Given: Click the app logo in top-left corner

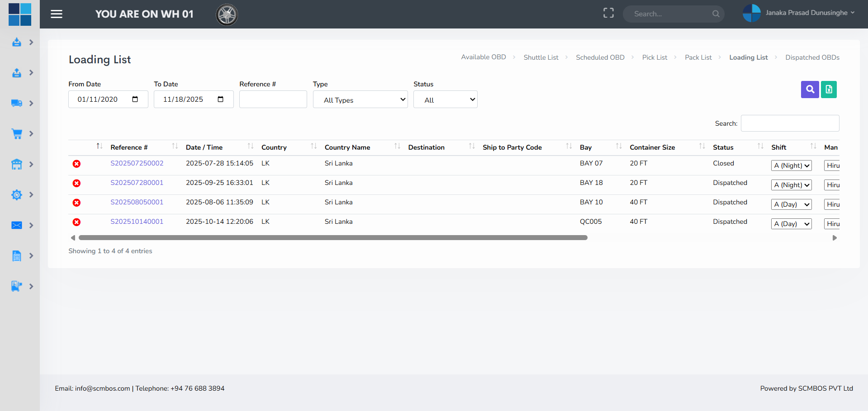Looking at the screenshot, I should click(x=20, y=14).
